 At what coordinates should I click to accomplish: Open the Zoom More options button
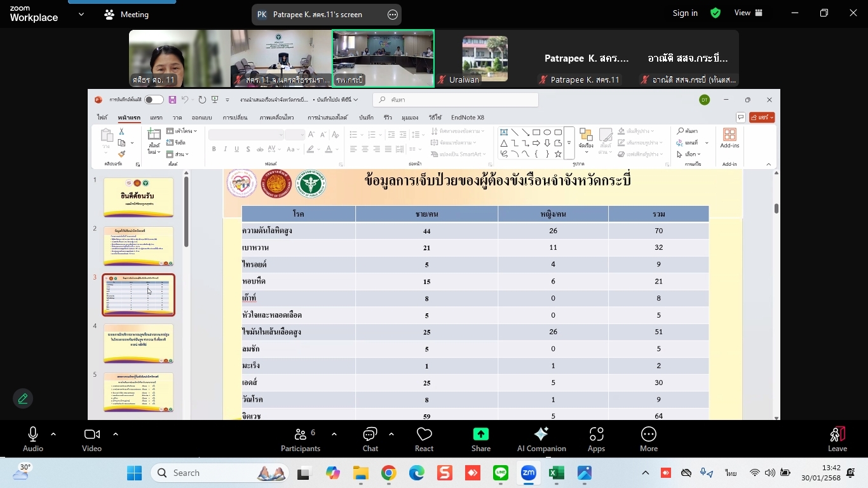pos(649,439)
